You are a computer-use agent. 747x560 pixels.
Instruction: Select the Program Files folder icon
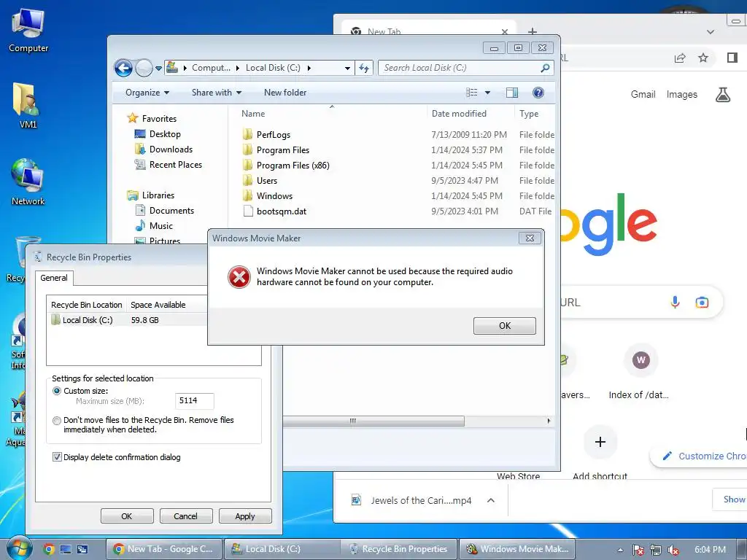(248, 150)
